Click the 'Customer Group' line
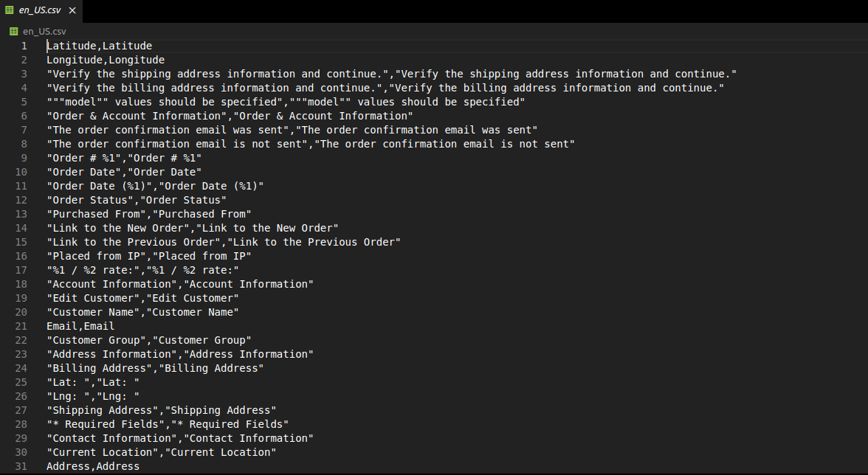This screenshot has width=868, height=475. point(149,340)
